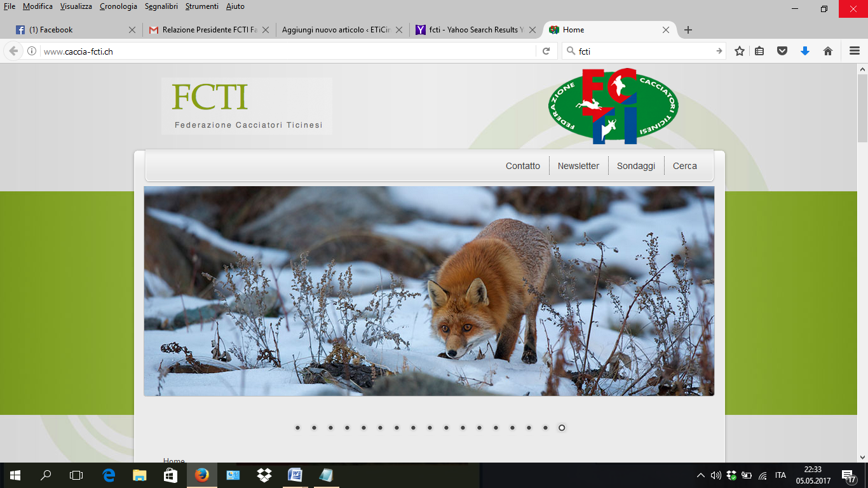Open the Firefox hamburger menu
Viewport: 868px width, 488px height.
(855, 51)
